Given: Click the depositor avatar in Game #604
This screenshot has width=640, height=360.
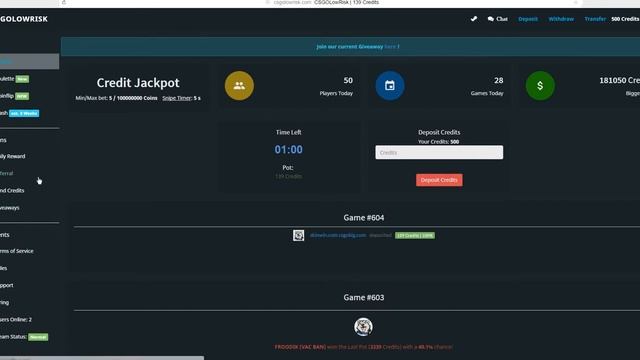Looking at the screenshot, I should [x=298, y=236].
